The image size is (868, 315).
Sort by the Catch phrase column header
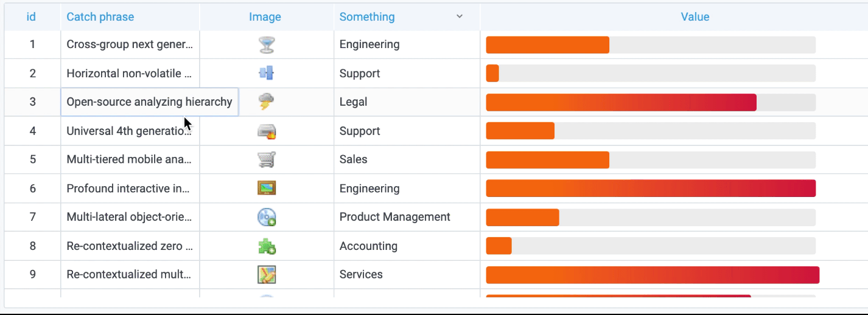tap(100, 17)
